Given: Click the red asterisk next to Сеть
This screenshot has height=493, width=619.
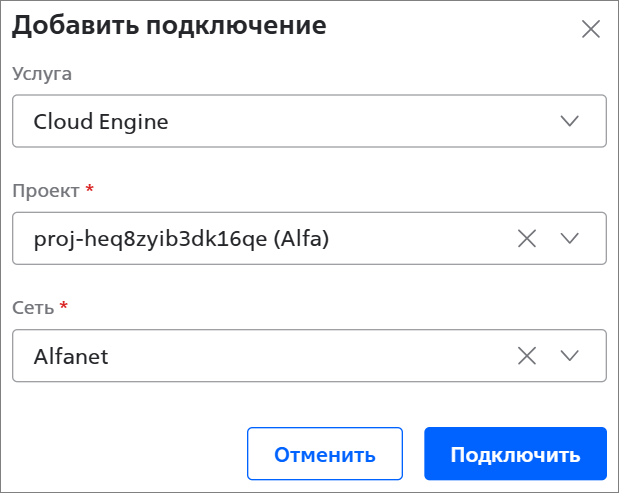Looking at the screenshot, I should [x=63, y=305].
